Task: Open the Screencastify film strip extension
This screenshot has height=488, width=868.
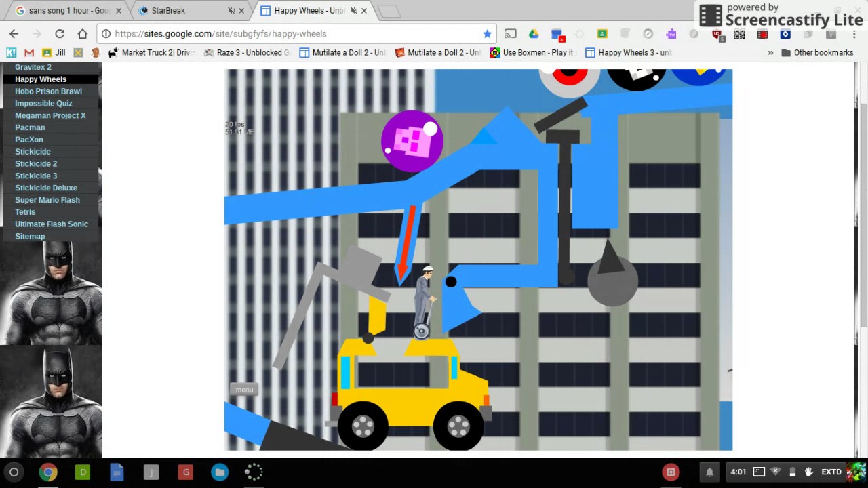Action: 762,34
